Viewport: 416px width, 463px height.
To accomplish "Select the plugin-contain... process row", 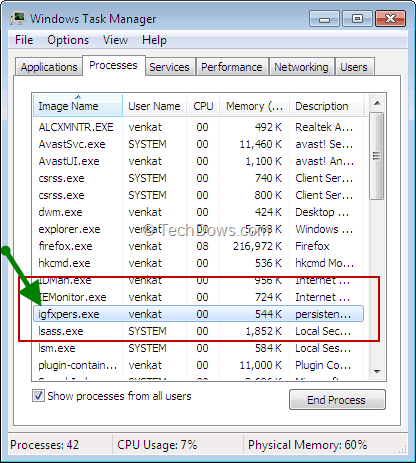I will coord(198,365).
